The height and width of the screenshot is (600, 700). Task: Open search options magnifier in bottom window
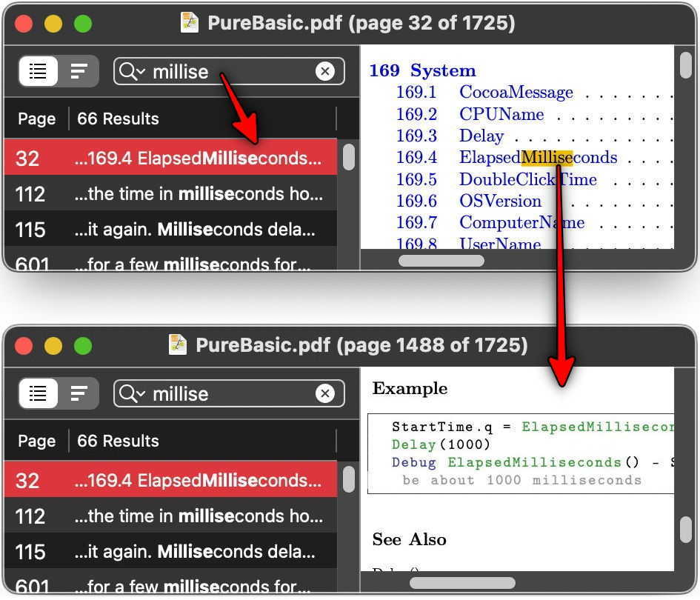[132, 394]
